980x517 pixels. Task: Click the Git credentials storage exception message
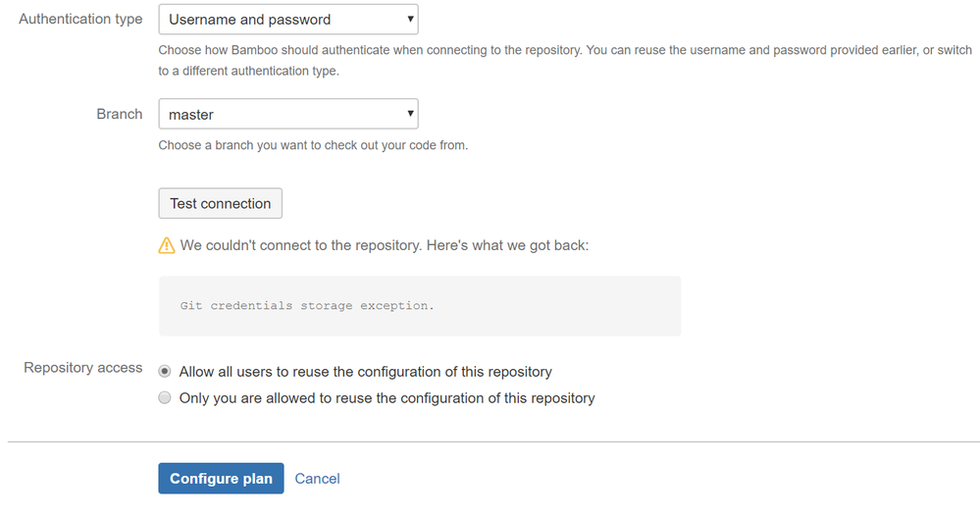point(307,306)
